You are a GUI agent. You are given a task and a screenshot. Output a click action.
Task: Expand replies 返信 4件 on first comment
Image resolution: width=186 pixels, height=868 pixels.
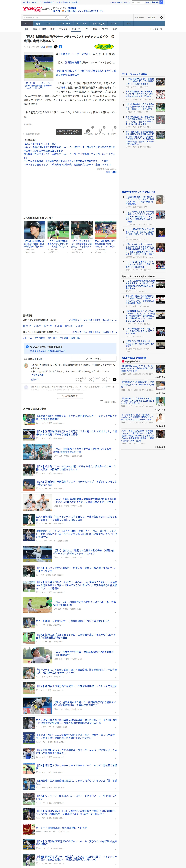[34, 379]
